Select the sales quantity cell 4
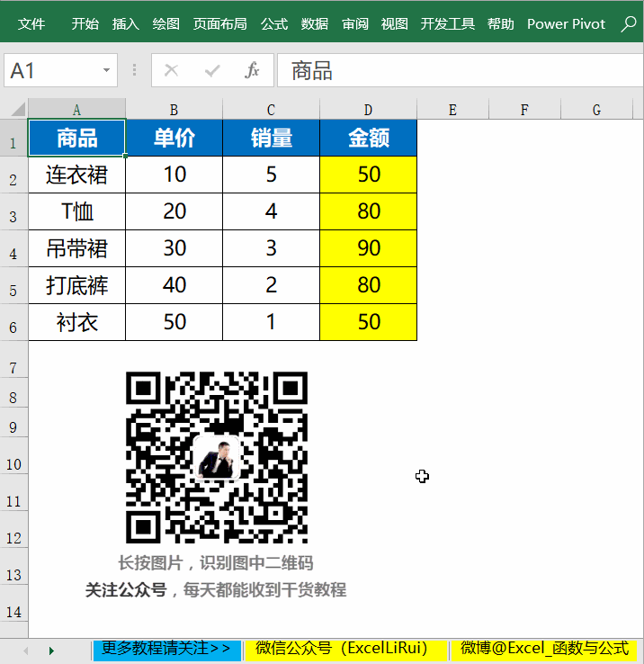This screenshot has height=664, width=644. tap(271, 211)
